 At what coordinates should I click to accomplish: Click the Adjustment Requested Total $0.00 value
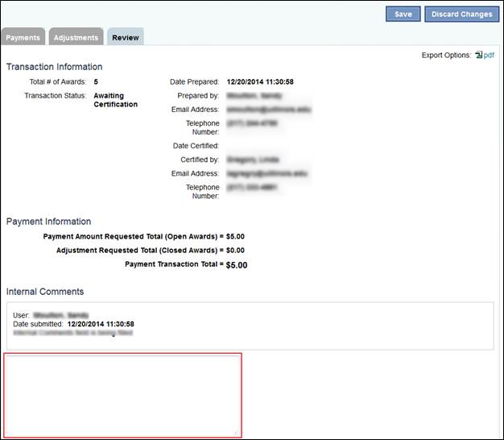(235, 251)
